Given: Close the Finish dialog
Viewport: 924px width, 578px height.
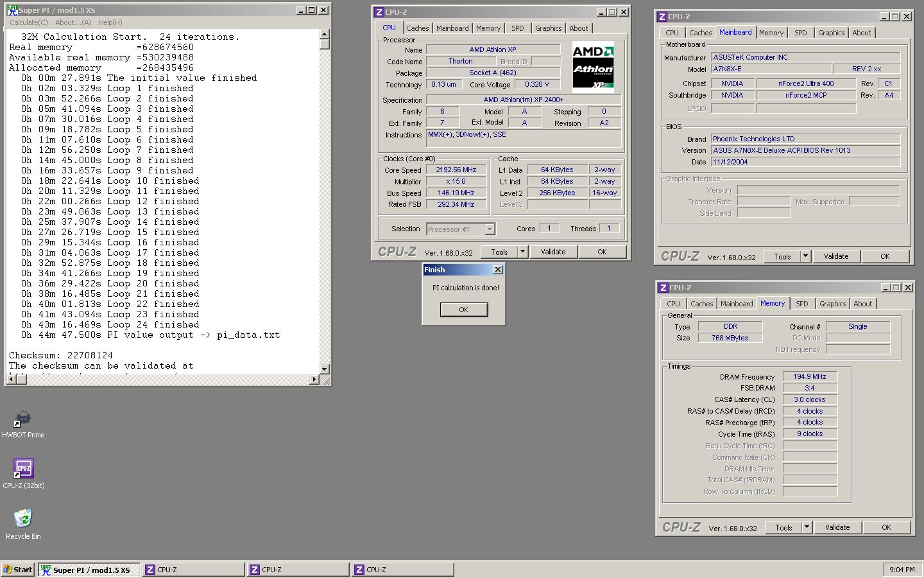Looking at the screenshot, I should click(497, 270).
